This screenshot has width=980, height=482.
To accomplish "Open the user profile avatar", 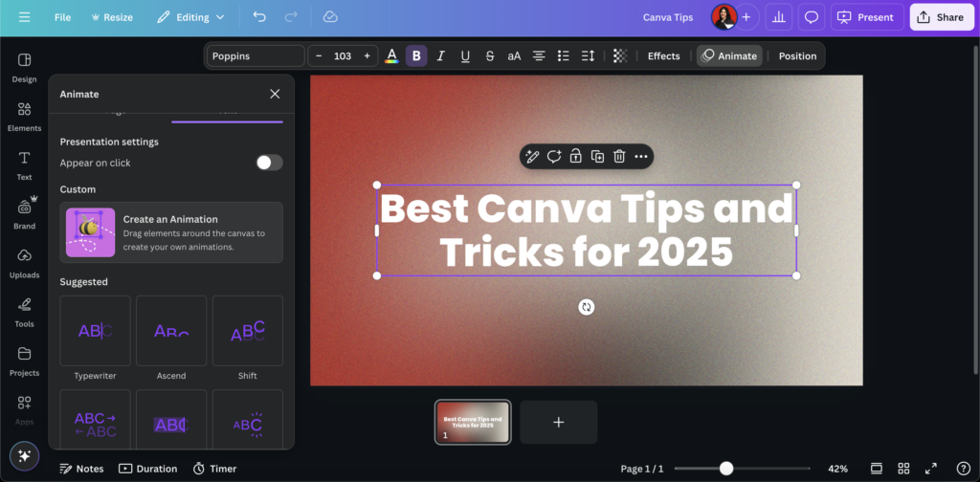I will pyautogui.click(x=724, y=17).
